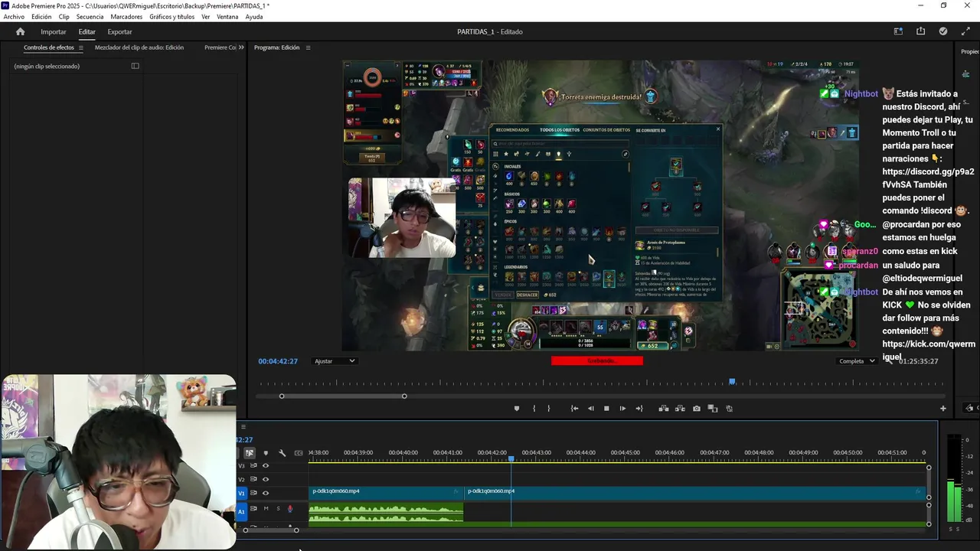Open the Completa playback resolution dropdown
This screenshot has height=551, width=980.
pos(857,361)
